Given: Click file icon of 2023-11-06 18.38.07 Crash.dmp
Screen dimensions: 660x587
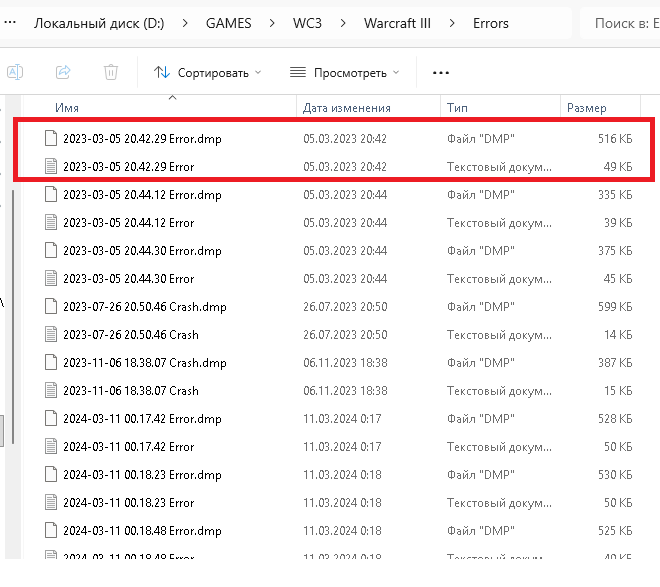Looking at the screenshot, I should pyautogui.click(x=52, y=363).
